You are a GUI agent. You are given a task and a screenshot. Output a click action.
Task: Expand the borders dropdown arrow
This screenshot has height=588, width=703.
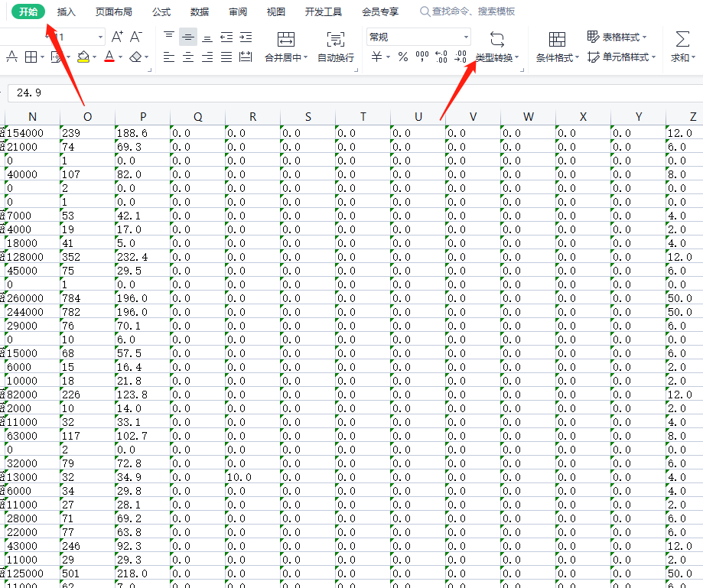click(x=42, y=57)
